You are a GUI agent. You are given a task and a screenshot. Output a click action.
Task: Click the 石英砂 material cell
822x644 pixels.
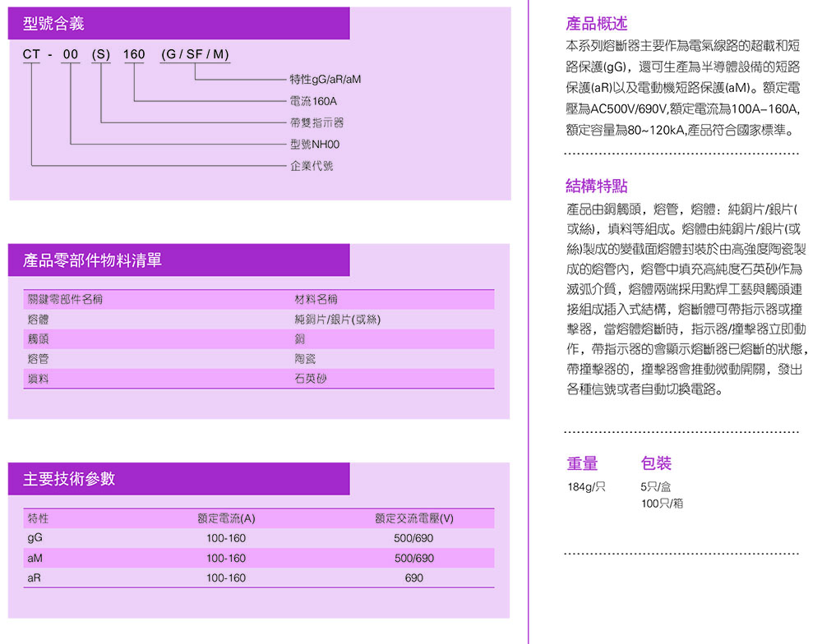[x=311, y=379]
